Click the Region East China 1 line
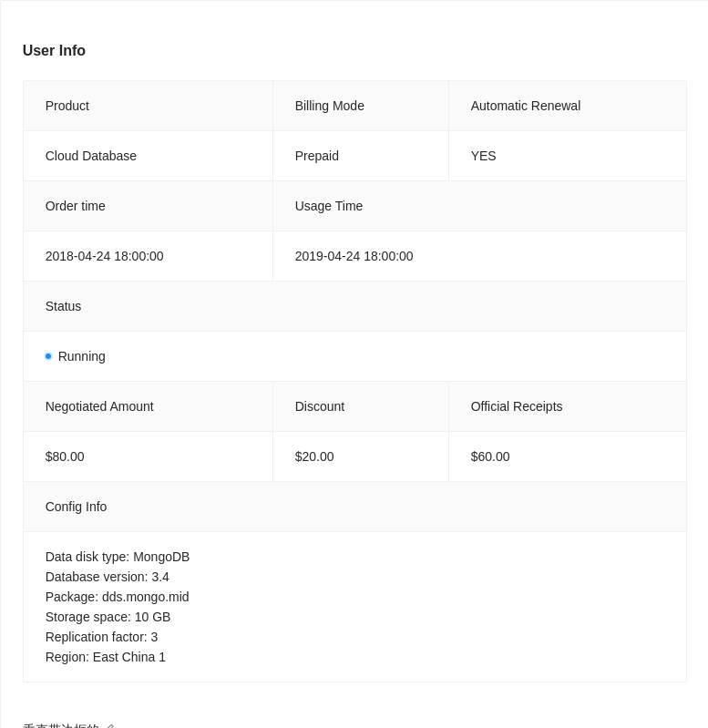Viewport: 708px width, 728px height. tap(105, 657)
